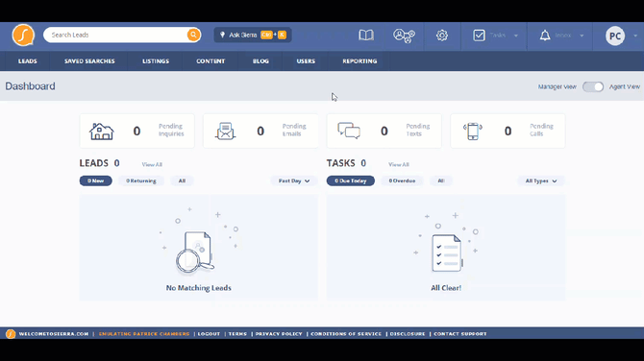Expand the Inbox header dropdown arrow
This screenshot has height=361, width=644.
pos(582,36)
